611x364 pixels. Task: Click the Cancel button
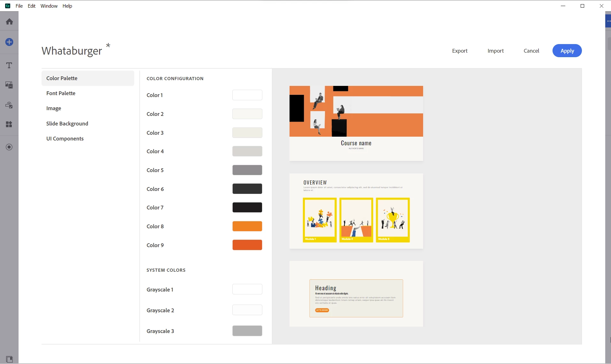pyautogui.click(x=531, y=51)
